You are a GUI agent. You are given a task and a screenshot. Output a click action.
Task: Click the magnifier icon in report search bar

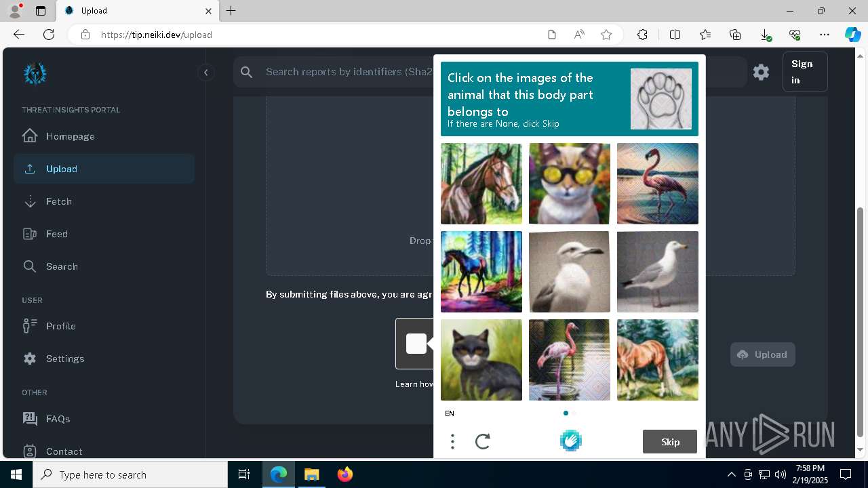[247, 72]
